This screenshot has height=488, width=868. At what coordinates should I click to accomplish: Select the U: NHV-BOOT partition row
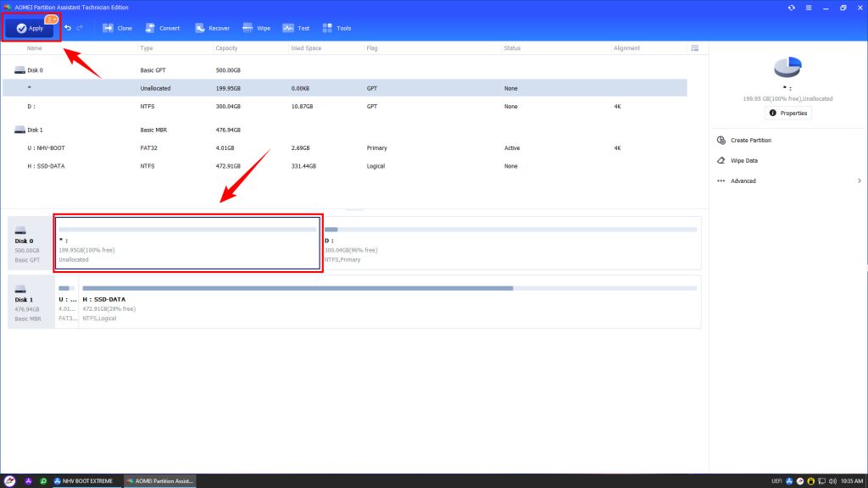tap(345, 147)
